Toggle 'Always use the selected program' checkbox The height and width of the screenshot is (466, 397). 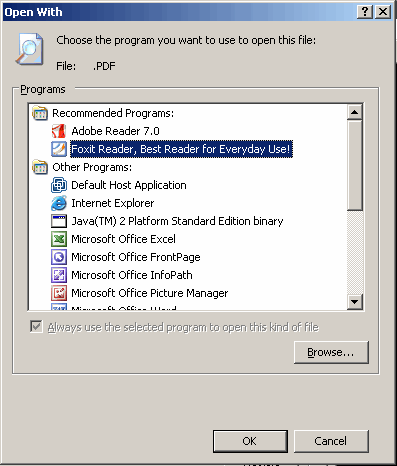36,327
